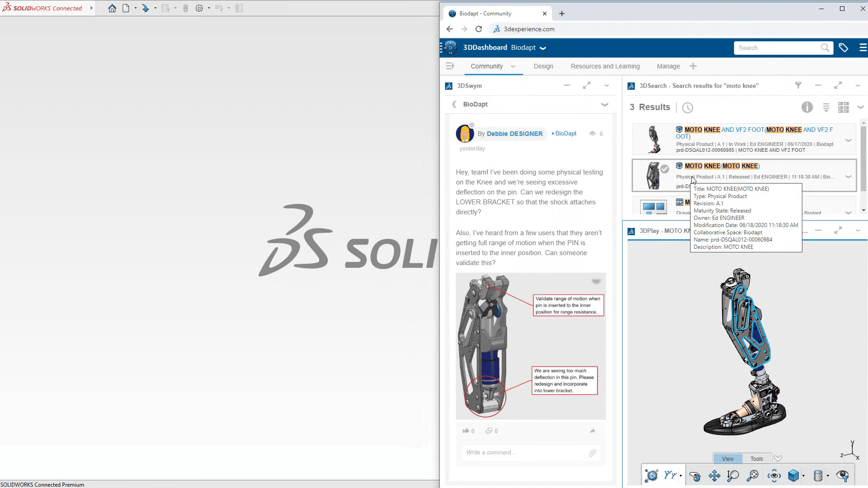Image resolution: width=868 pixels, height=488 pixels.
Task: Open the New document dropdown arrow
Action: (135, 8)
